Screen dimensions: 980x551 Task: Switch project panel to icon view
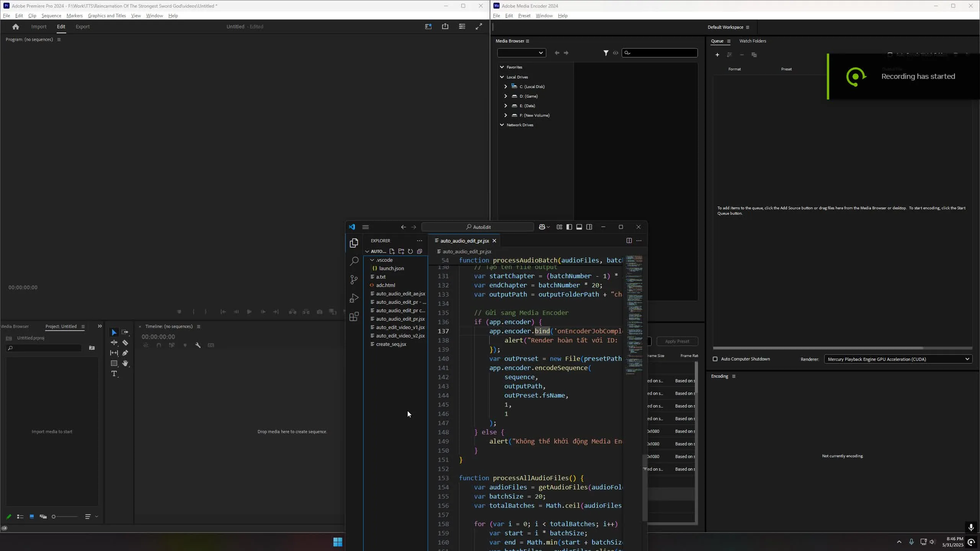(32, 517)
